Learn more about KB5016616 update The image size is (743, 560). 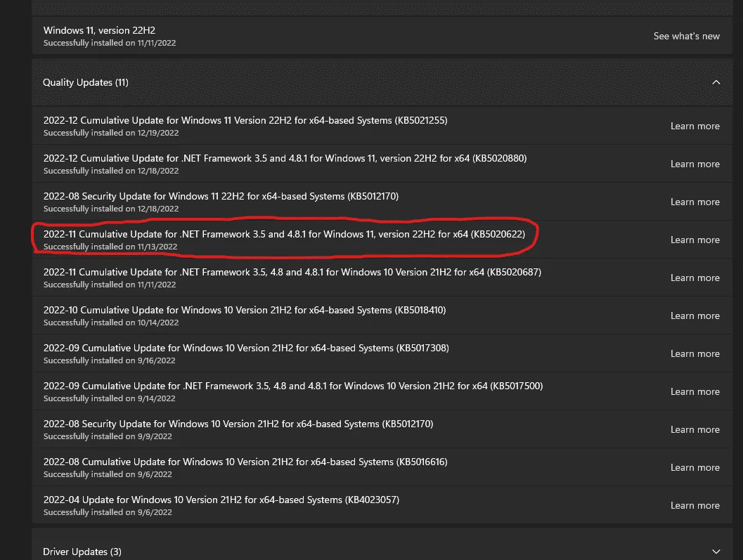694,467
